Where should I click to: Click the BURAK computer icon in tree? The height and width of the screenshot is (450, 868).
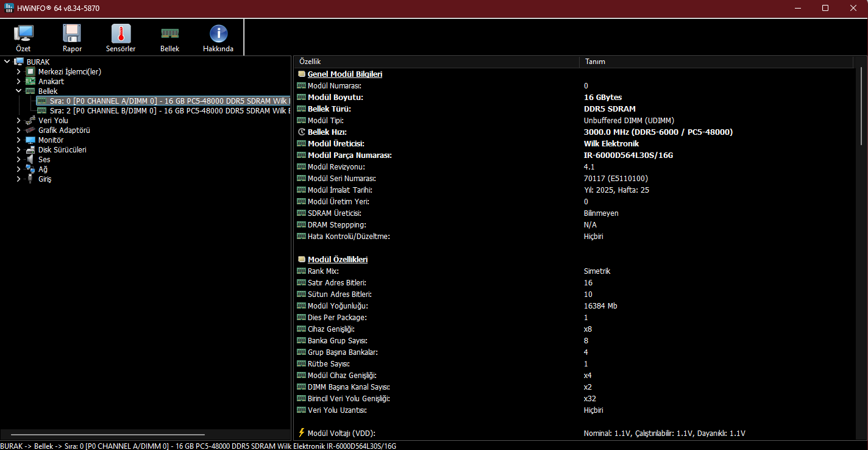(x=19, y=62)
